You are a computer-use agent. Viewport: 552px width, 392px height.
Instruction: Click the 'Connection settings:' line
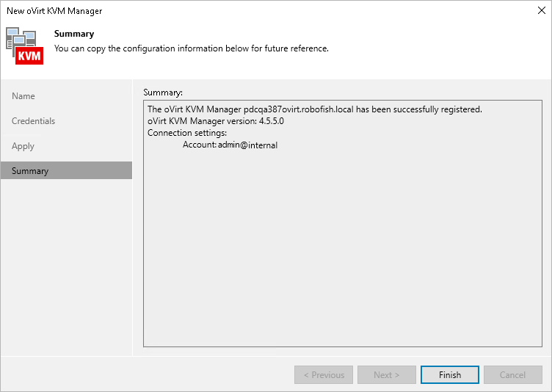pyautogui.click(x=187, y=133)
